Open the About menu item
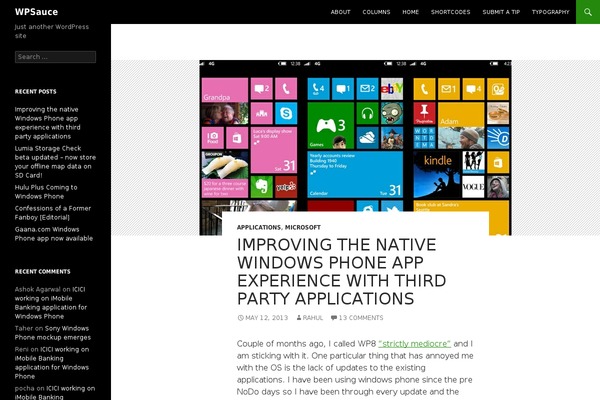Image resolution: width=600 pixels, height=400 pixels. (341, 12)
